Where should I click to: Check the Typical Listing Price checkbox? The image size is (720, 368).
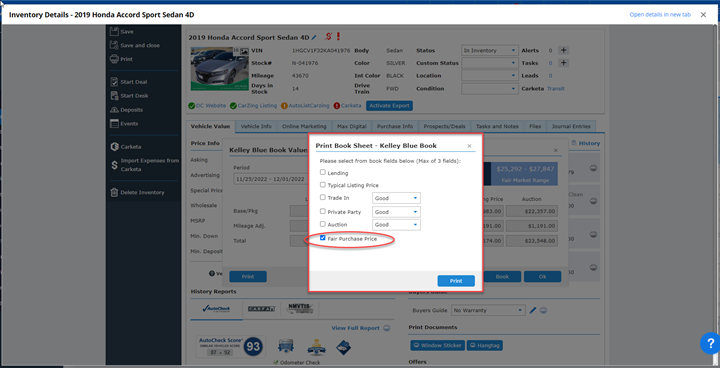pyautogui.click(x=323, y=184)
